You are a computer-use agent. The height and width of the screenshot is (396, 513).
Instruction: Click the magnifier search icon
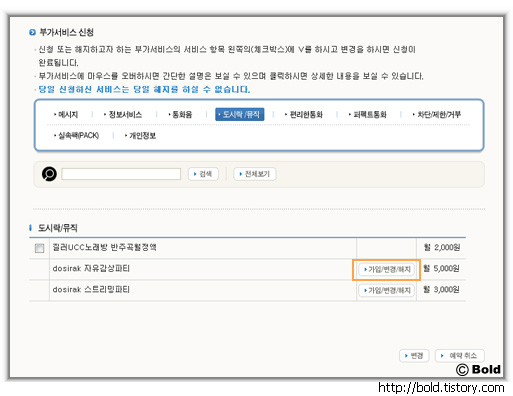pos(49,174)
